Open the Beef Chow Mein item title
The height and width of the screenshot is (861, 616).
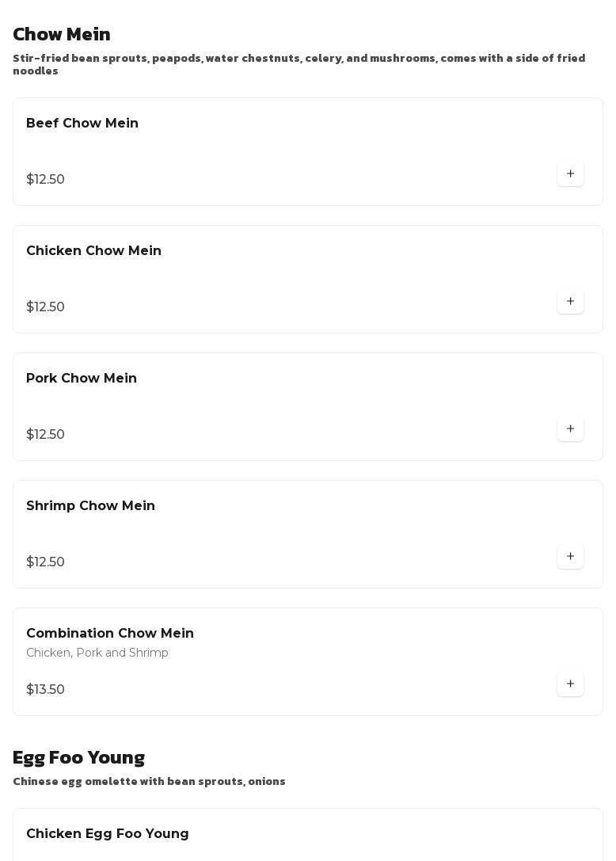coord(82,124)
